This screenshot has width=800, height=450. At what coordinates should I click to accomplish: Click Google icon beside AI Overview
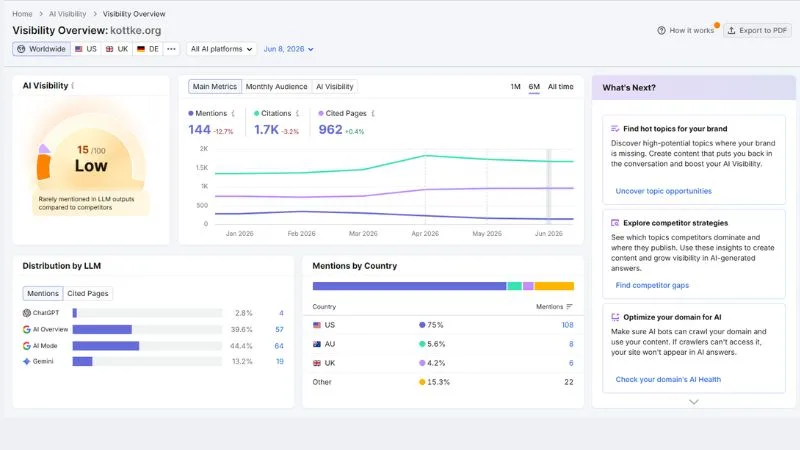click(x=27, y=330)
